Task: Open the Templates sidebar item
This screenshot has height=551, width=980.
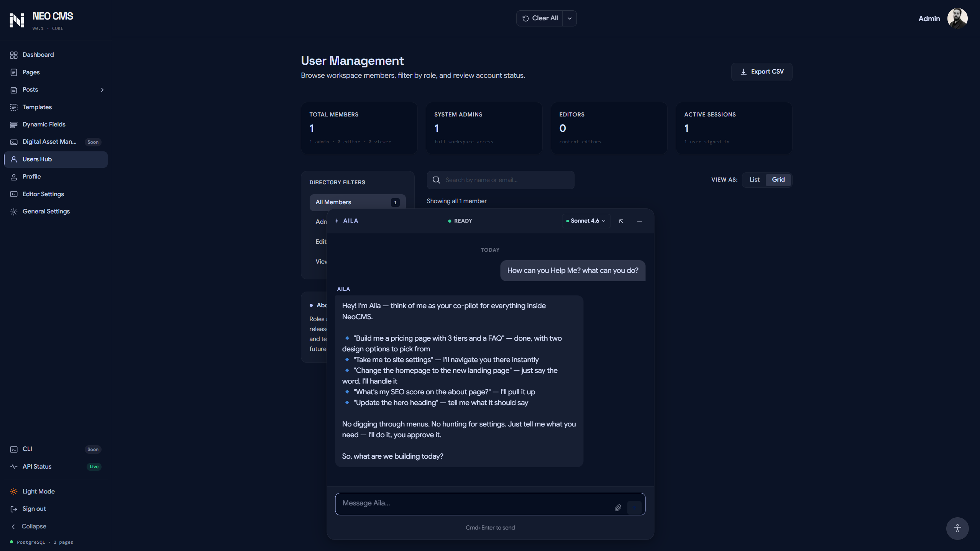Action: pos(37,107)
